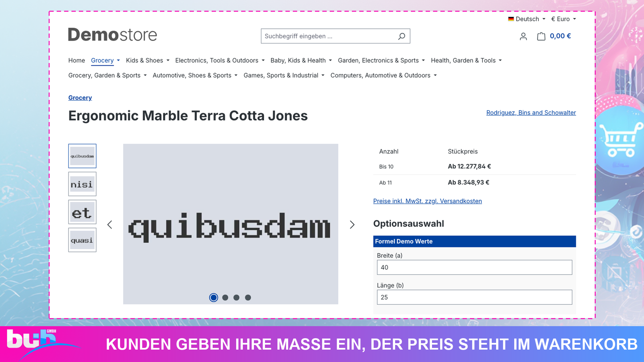Screen dimensions: 644x362
Task: Expand Electronics, Tools & Outdoors menu
Action: (x=220, y=60)
